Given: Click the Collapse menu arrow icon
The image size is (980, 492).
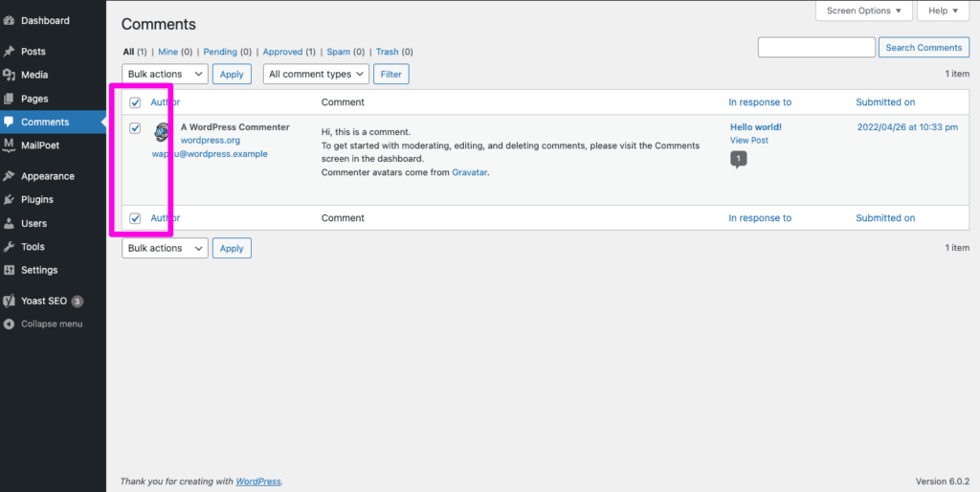Looking at the screenshot, I should coord(9,324).
